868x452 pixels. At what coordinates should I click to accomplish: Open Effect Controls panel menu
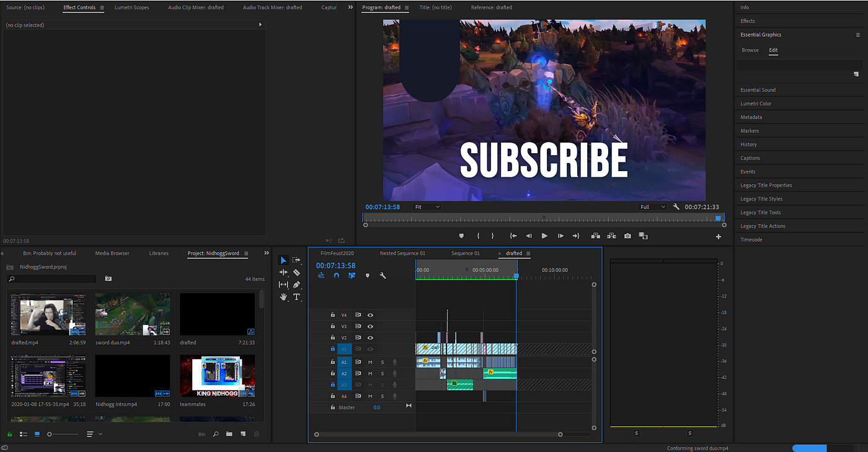[x=102, y=7]
